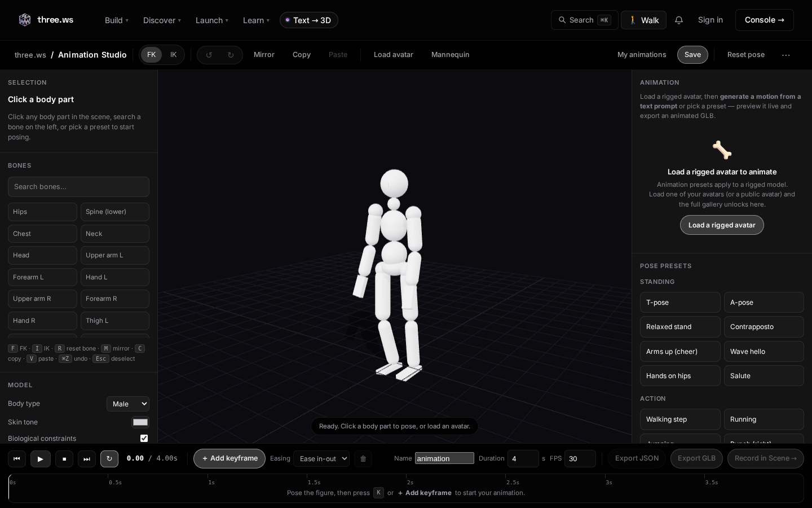Select the Spine (lower) bone
This screenshot has height=508, width=812.
[x=115, y=212]
